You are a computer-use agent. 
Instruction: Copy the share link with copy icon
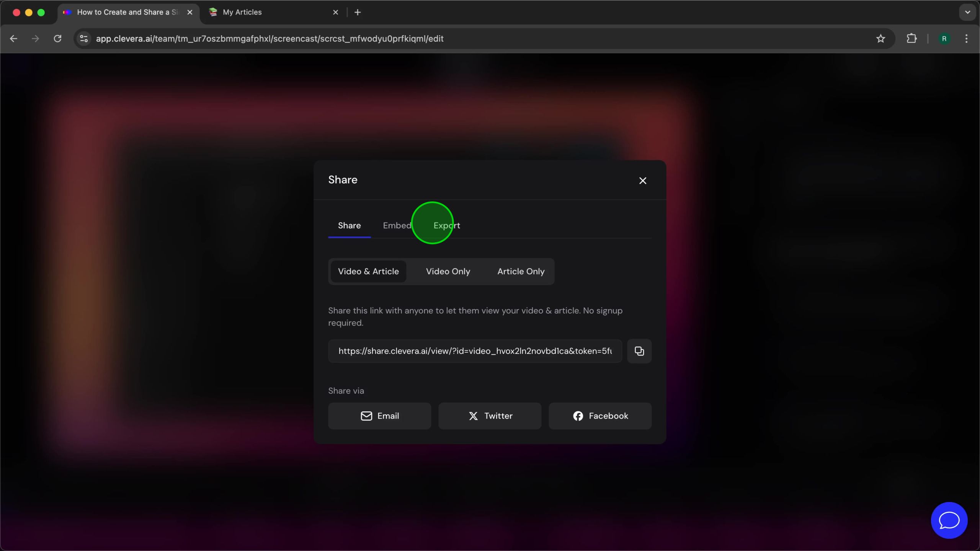click(639, 351)
